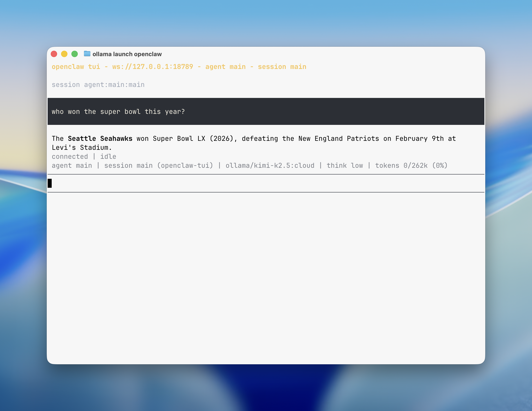Click the block cursor in the prompt
Image resolution: width=532 pixels, height=411 pixels.
(50, 183)
